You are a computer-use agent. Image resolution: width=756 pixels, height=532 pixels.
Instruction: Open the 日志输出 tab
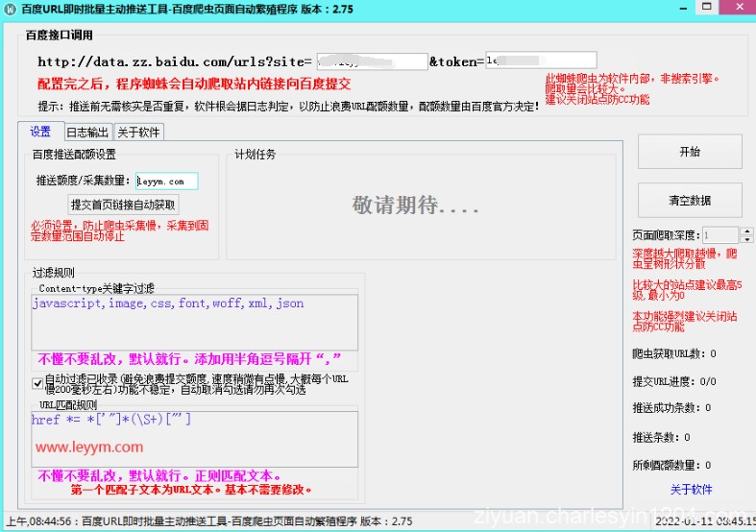tap(87, 133)
